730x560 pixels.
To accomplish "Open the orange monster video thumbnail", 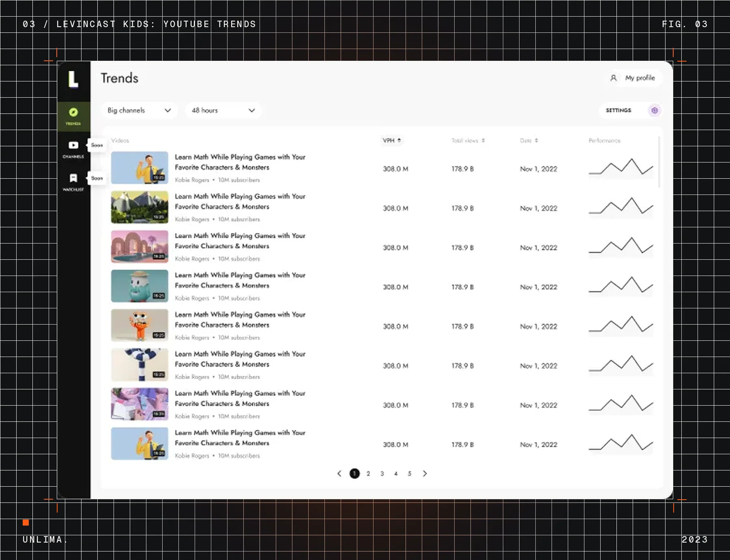I will (x=140, y=325).
